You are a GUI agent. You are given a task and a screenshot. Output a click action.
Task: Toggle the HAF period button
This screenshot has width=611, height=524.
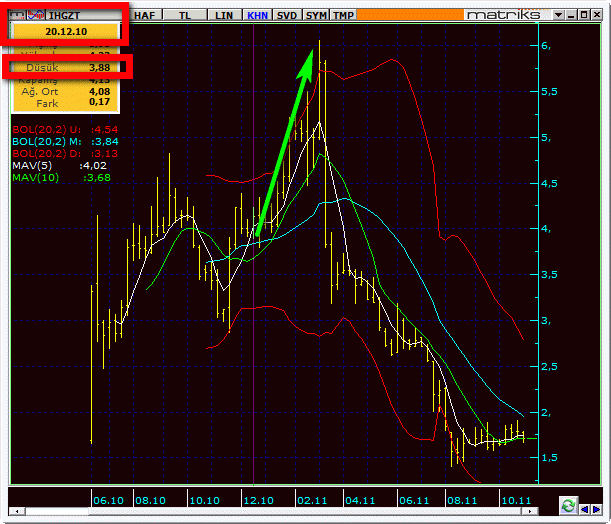coord(145,15)
